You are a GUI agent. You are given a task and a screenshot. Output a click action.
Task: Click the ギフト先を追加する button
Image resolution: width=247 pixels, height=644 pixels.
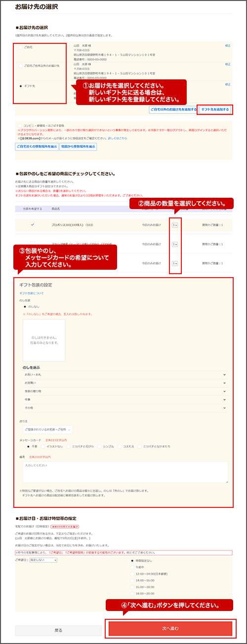(x=215, y=109)
